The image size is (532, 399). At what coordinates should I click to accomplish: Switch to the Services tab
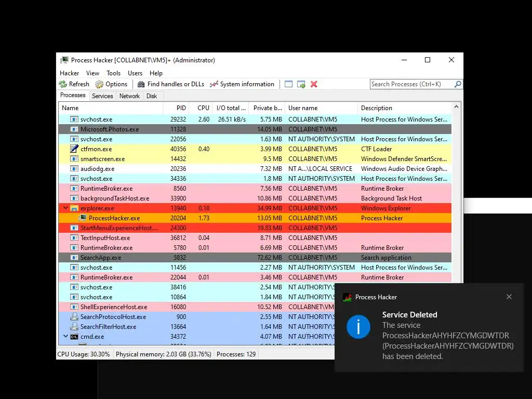click(x=102, y=96)
